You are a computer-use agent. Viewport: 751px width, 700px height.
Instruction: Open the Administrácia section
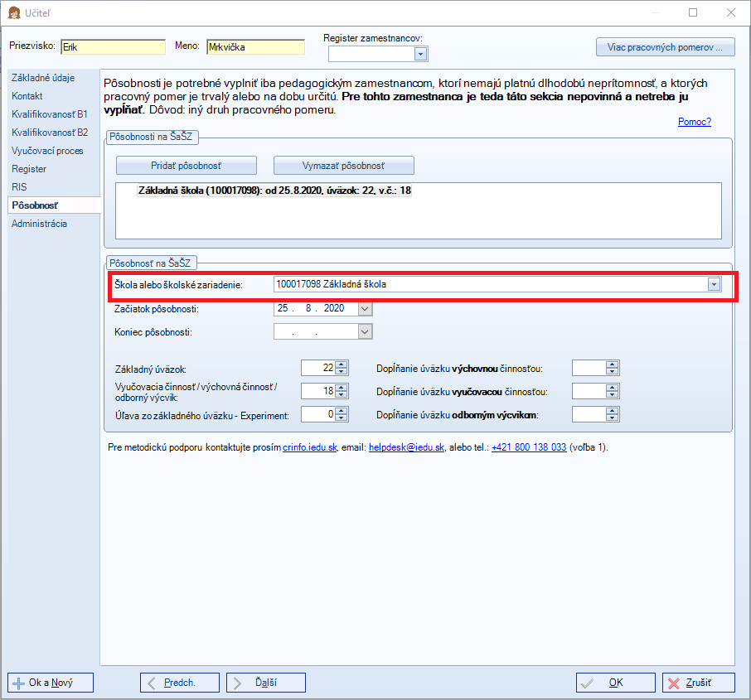[x=39, y=223]
